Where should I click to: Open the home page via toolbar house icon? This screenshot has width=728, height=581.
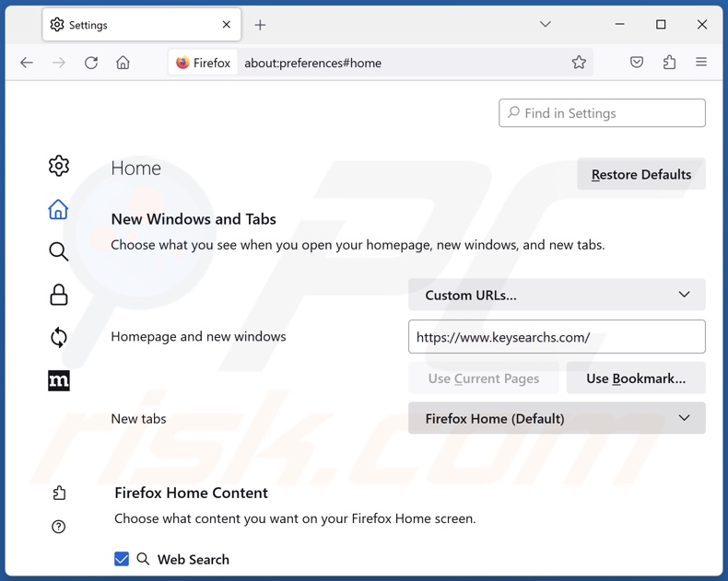pos(123,63)
